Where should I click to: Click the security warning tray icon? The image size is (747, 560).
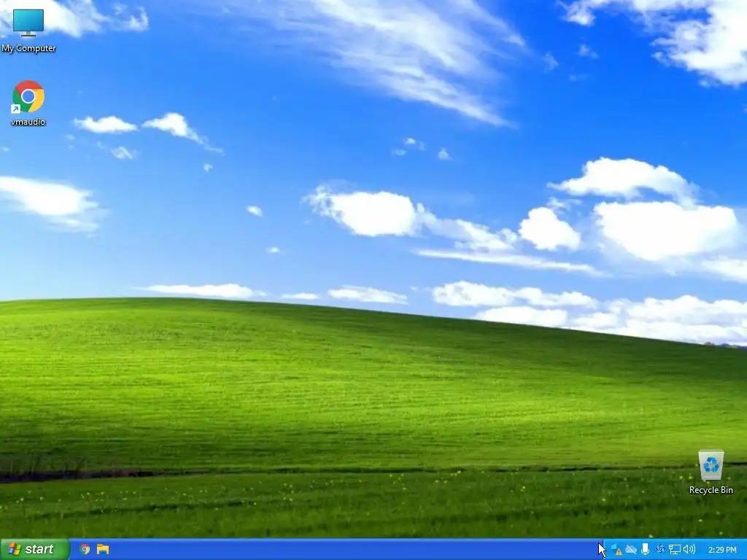click(616, 550)
